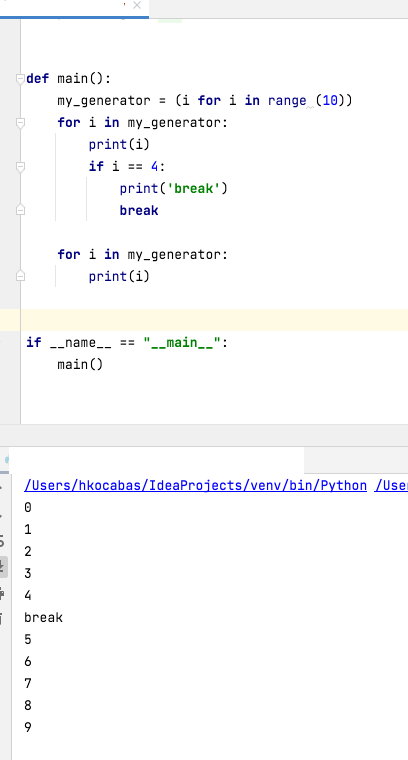The height and width of the screenshot is (760, 408).
Task: Click 'range' in the generator expression
Action: 287,101
